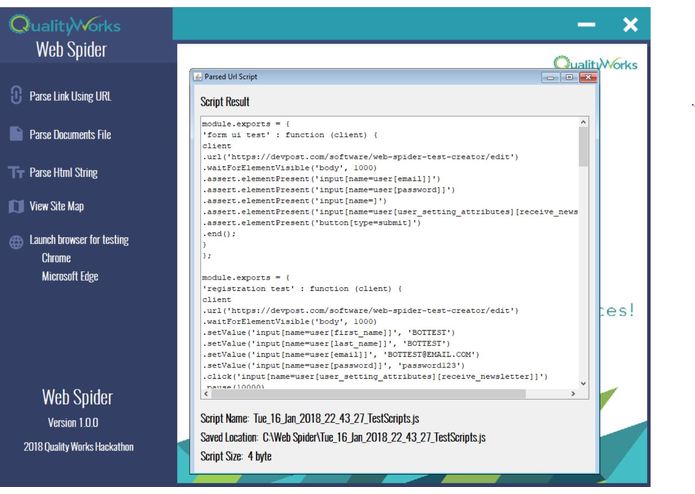This screenshot has height=494, width=695.
Task: Click the Saved Location path text
Action: tap(374, 437)
